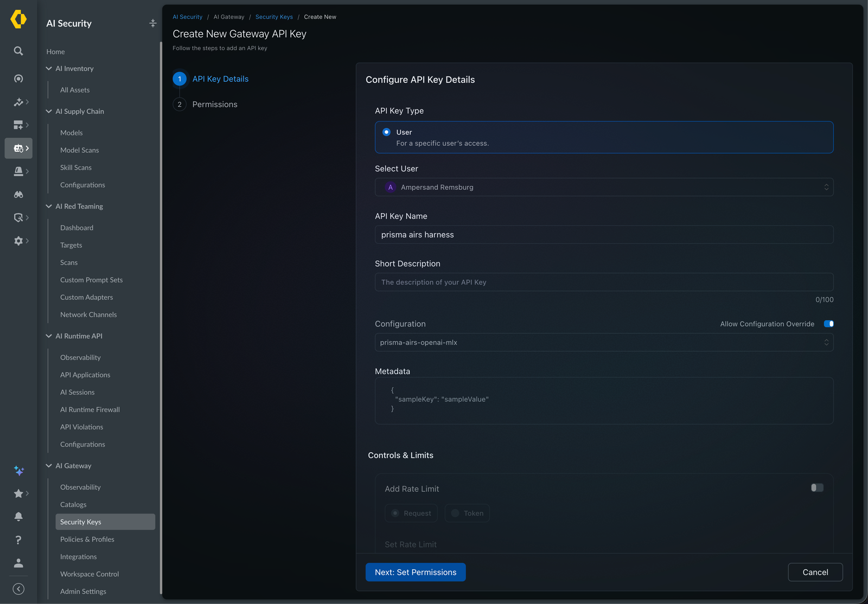868x604 pixels.
Task: Enable the Add Rate Limit toggle
Action: [x=817, y=488]
